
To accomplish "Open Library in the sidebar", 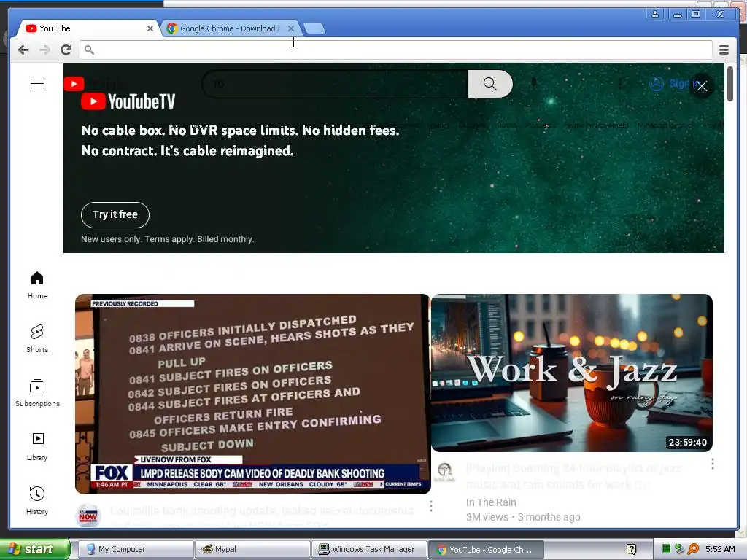I will click(x=37, y=447).
